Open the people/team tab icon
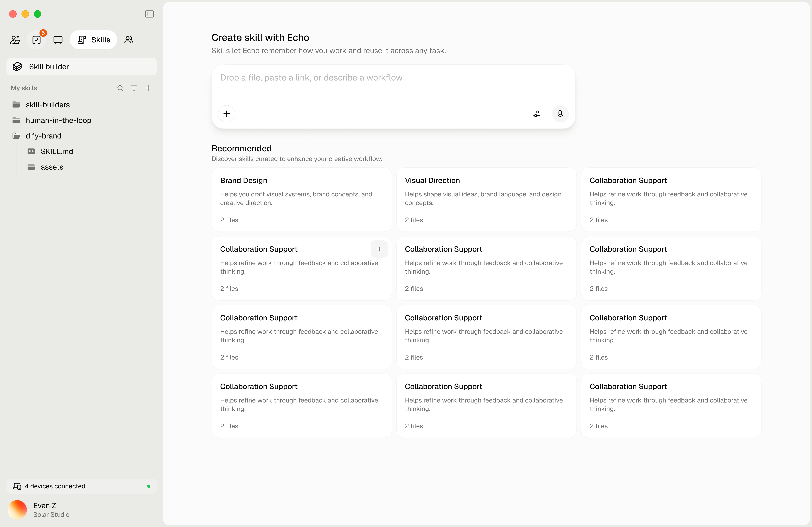The image size is (812, 527). coord(129,40)
